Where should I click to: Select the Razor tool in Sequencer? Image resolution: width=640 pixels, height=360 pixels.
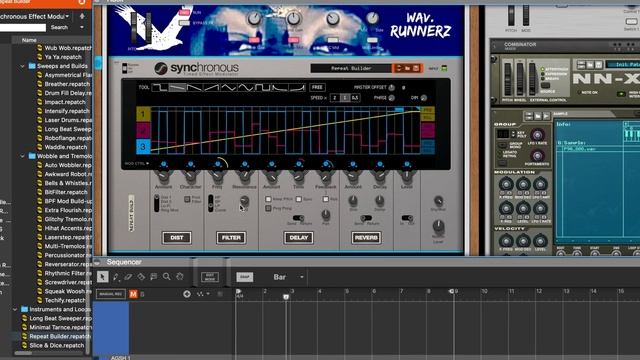[141, 277]
